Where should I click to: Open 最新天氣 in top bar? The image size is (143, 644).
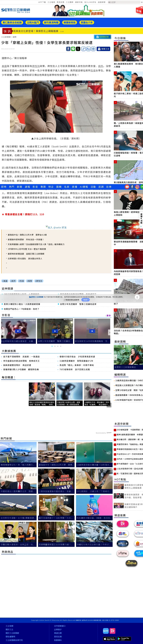[x=79, y=2]
